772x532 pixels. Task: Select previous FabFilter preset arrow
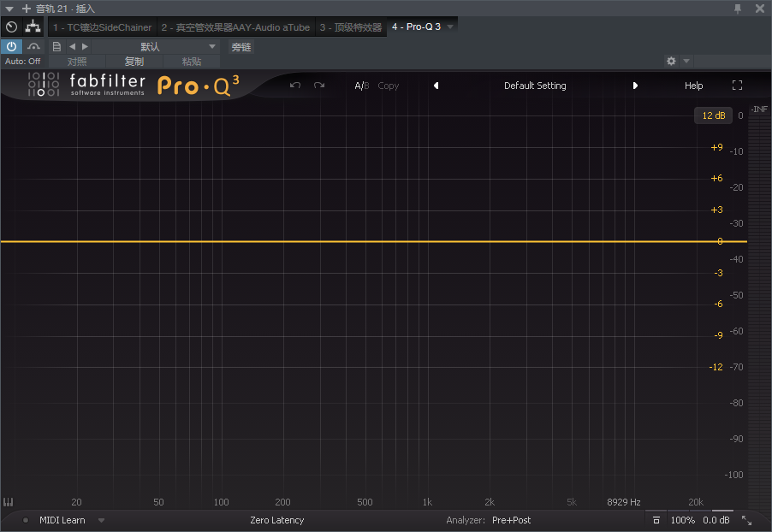coord(436,86)
